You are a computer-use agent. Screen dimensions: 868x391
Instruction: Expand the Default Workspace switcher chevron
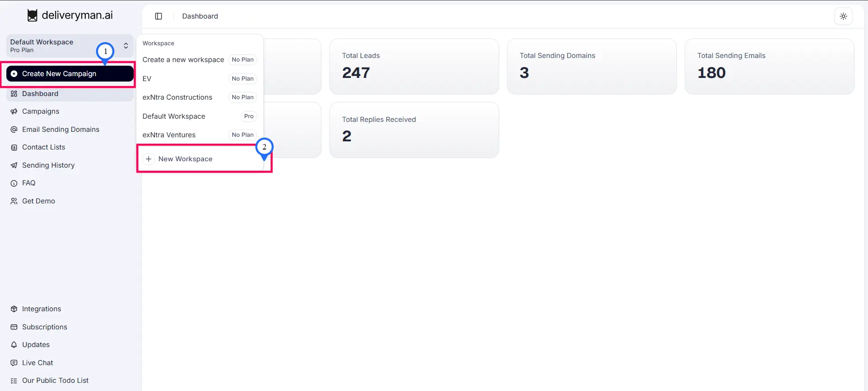[x=126, y=46]
